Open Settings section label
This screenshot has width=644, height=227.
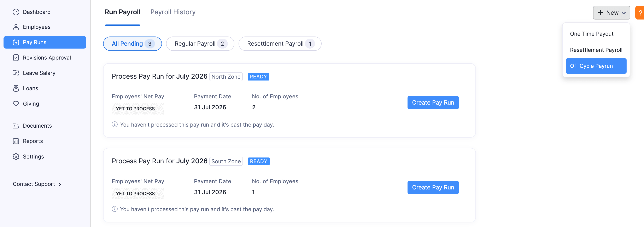[34, 157]
